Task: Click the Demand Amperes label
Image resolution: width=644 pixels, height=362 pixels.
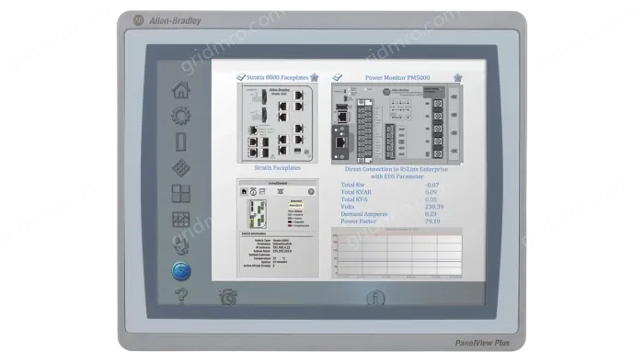Action: pos(364,214)
